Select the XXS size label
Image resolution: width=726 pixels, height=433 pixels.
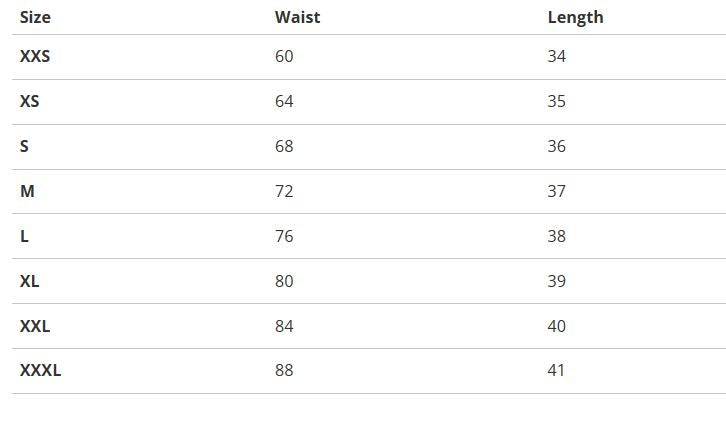click(35, 57)
